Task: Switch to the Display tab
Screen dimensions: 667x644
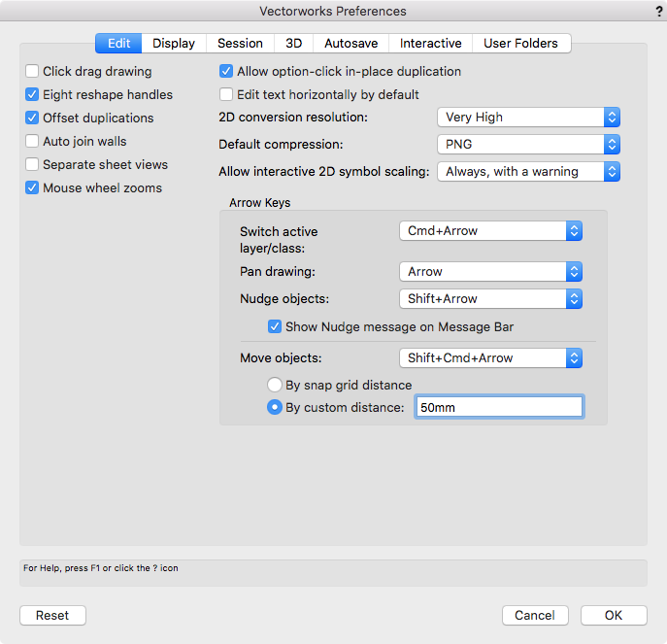Action: [174, 43]
